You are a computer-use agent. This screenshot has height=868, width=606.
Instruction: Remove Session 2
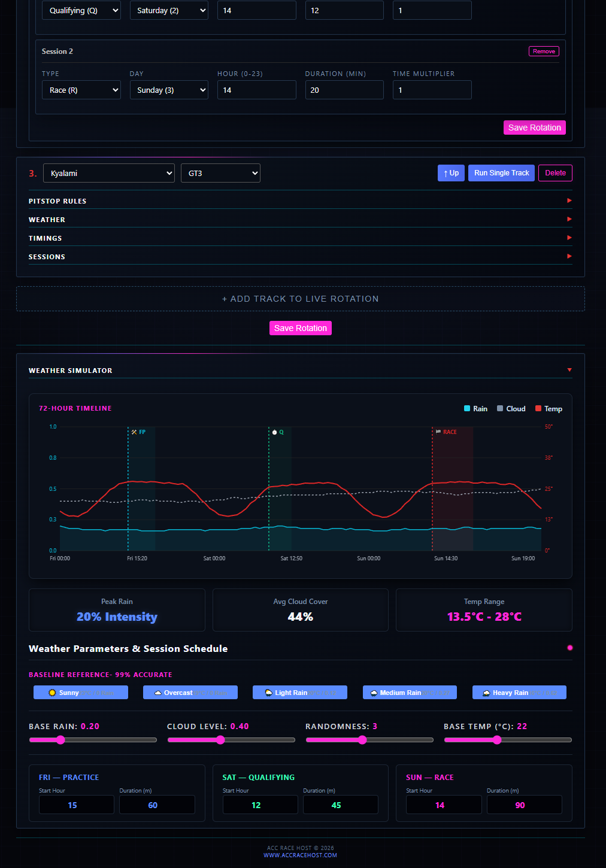click(544, 51)
